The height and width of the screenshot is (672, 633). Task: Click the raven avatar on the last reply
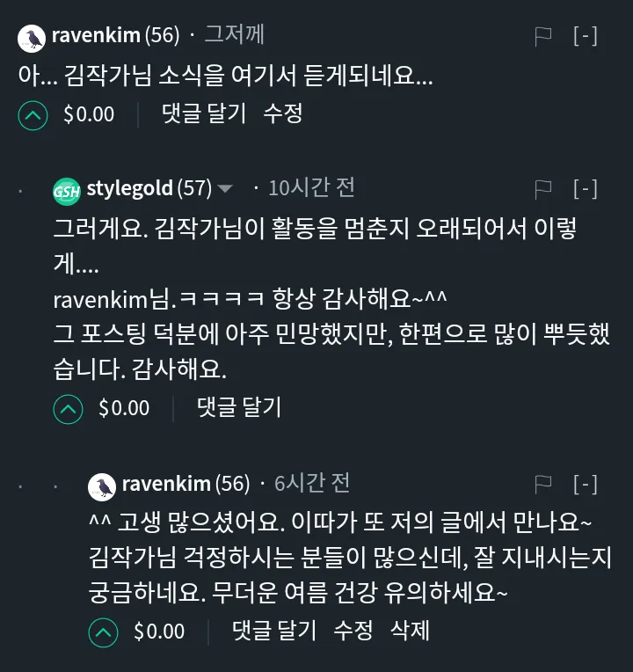pyautogui.click(x=103, y=485)
